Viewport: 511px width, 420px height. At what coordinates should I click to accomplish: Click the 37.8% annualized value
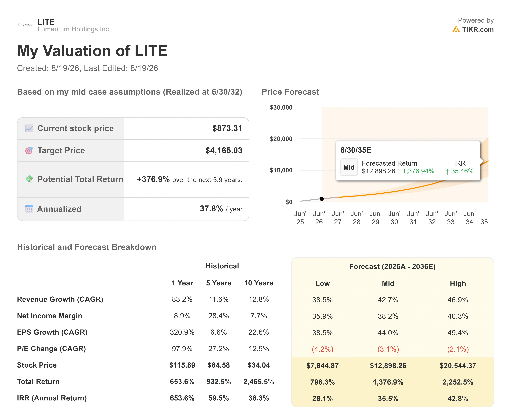point(211,209)
